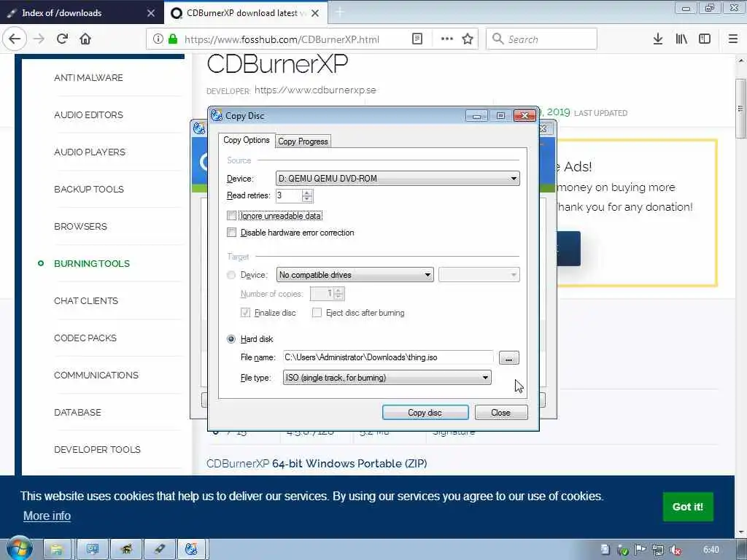The image size is (747, 560).
Task: Open a new browser tab with plus
Action: pyautogui.click(x=340, y=13)
